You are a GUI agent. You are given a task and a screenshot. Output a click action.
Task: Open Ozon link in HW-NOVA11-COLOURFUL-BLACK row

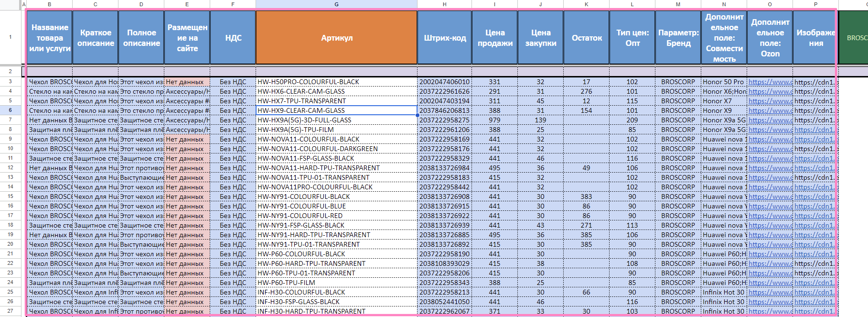pos(770,139)
